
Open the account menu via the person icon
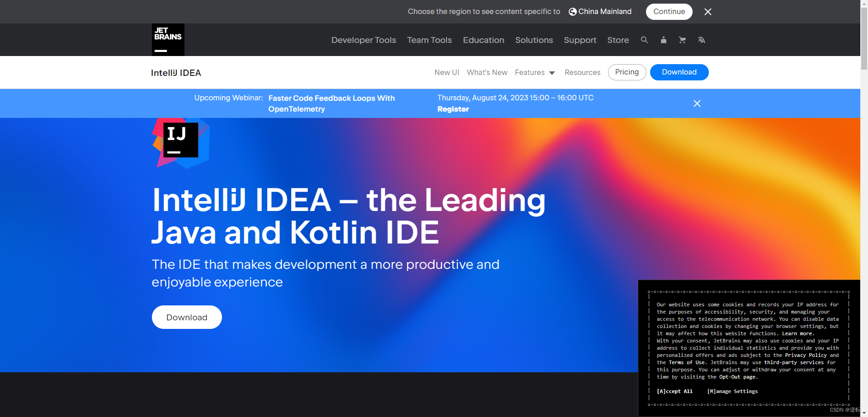pos(663,40)
